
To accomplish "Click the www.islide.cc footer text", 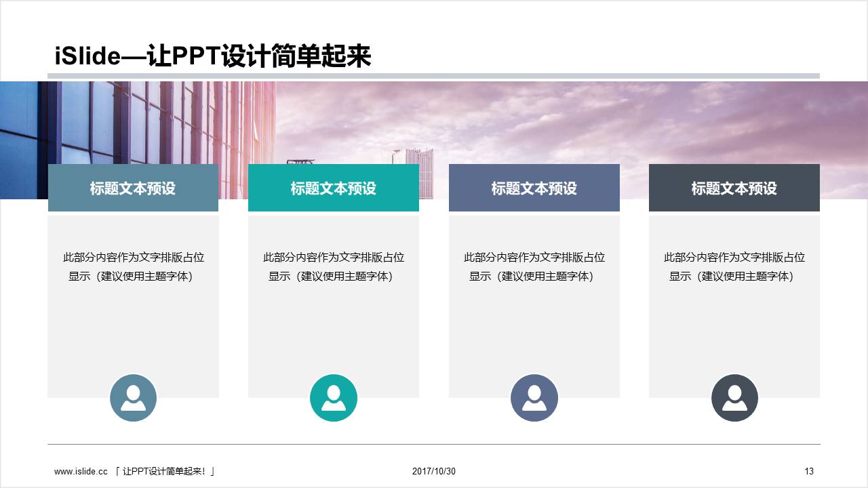I will 135,471.
